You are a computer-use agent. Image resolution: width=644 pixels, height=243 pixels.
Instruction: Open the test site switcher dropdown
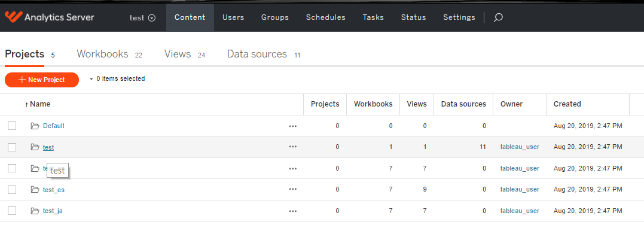pos(142,18)
